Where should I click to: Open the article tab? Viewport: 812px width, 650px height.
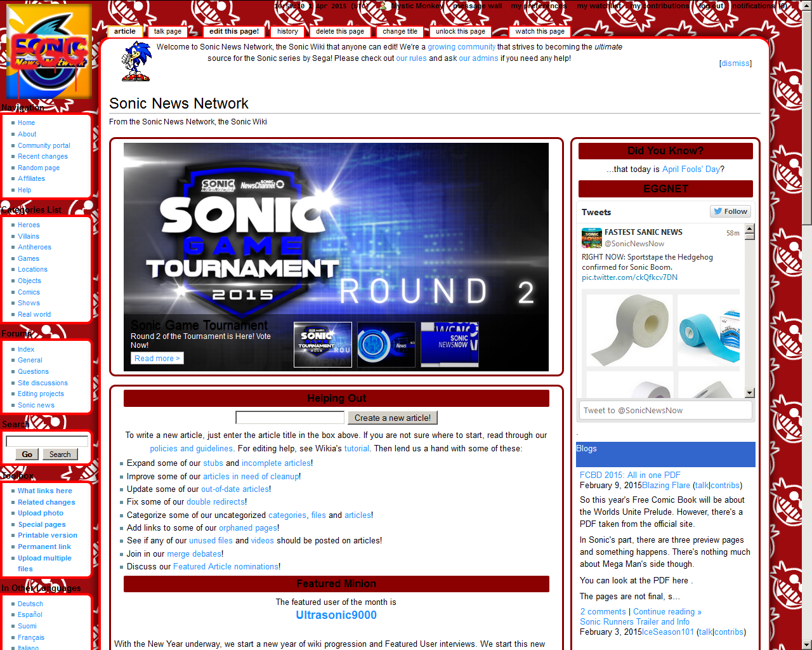pyautogui.click(x=125, y=31)
